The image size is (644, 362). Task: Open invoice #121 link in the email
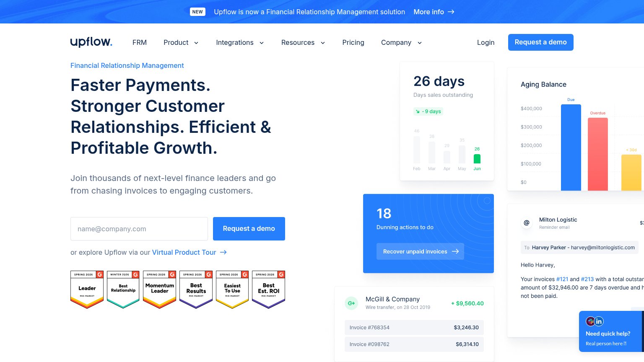click(x=562, y=279)
